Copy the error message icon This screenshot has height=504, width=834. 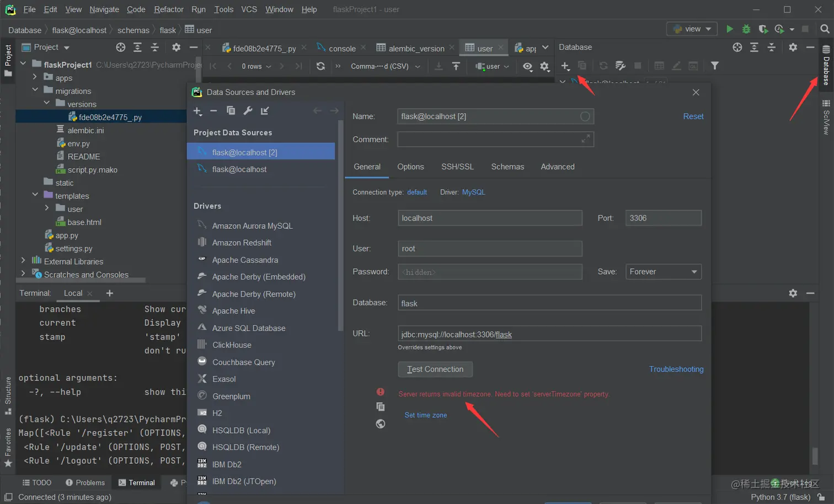click(380, 406)
